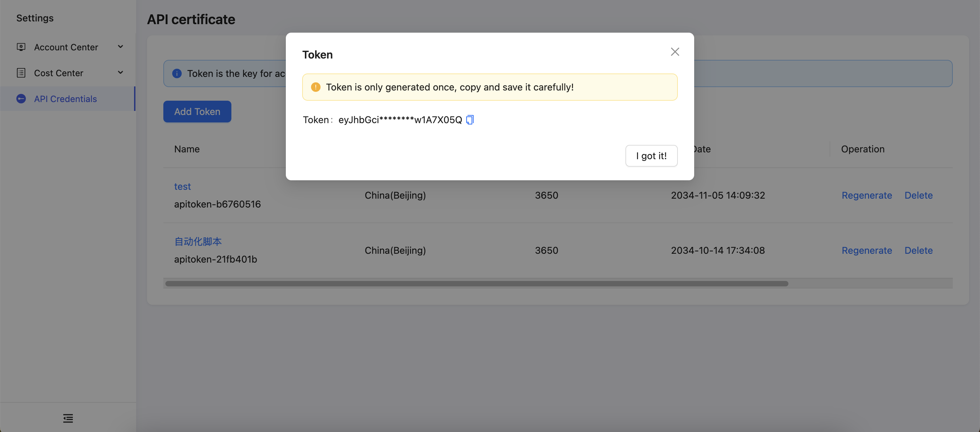
Task: Delete the 'test' token
Action: [918, 196]
